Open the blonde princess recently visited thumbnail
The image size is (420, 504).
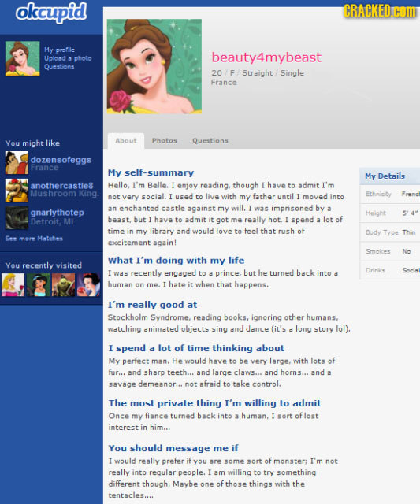13,285
